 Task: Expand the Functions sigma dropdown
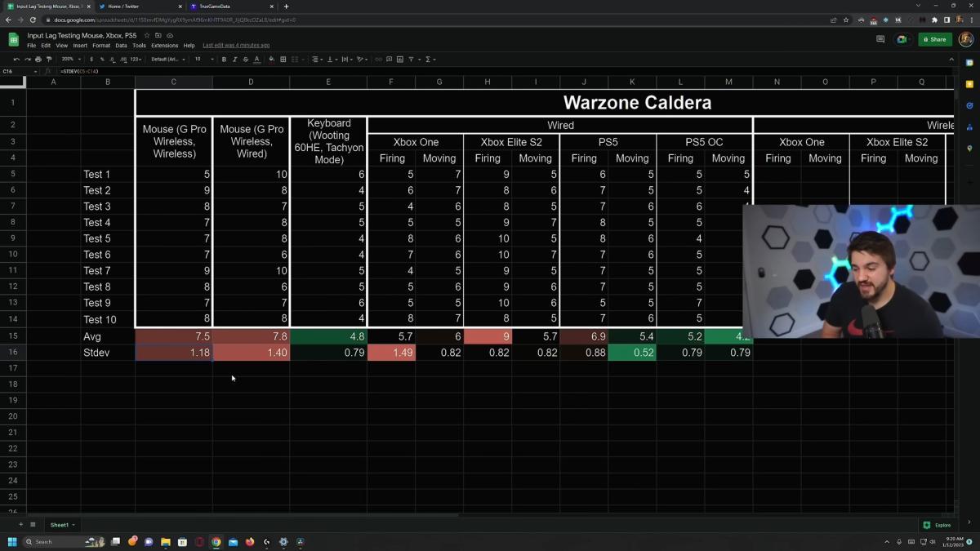(430, 60)
